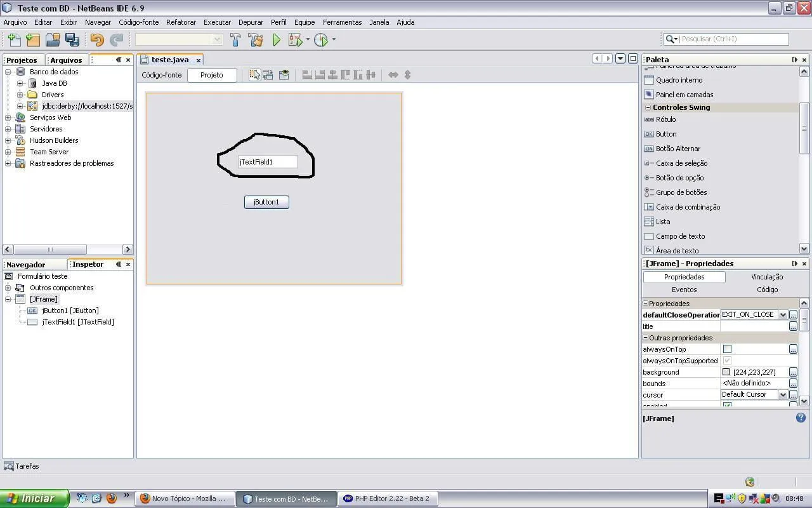Switch designer to Código-fonte view

pos(162,75)
